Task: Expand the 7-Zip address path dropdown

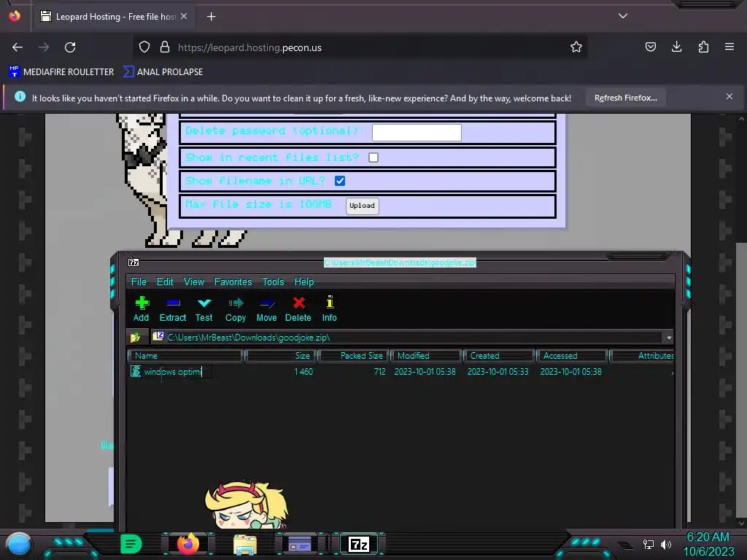Action: coord(669,338)
